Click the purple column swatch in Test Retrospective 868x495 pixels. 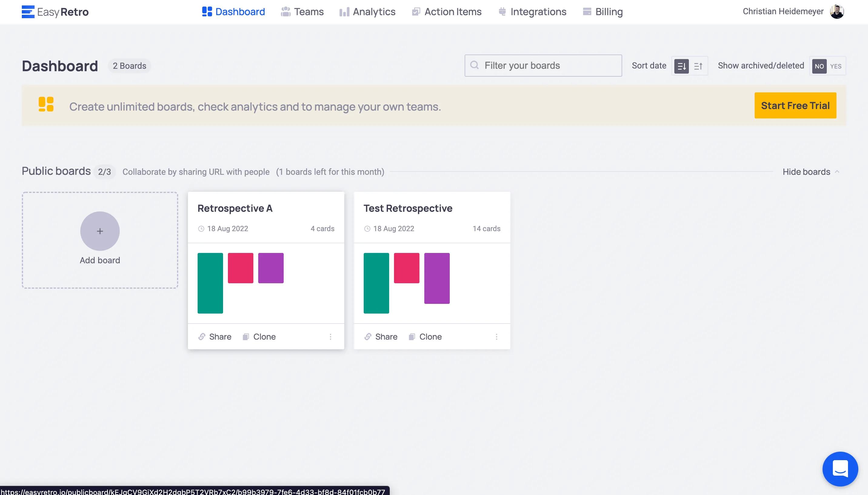pos(437,278)
